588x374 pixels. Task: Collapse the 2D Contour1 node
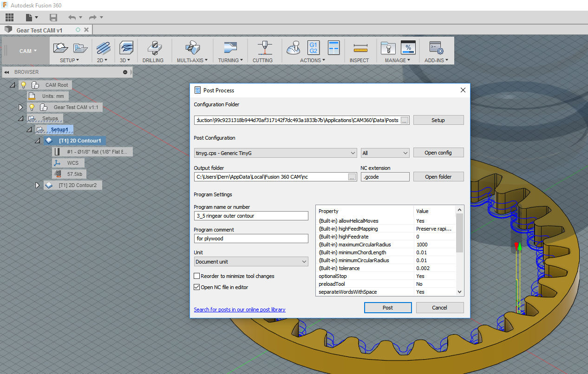(x=37, y=141)
